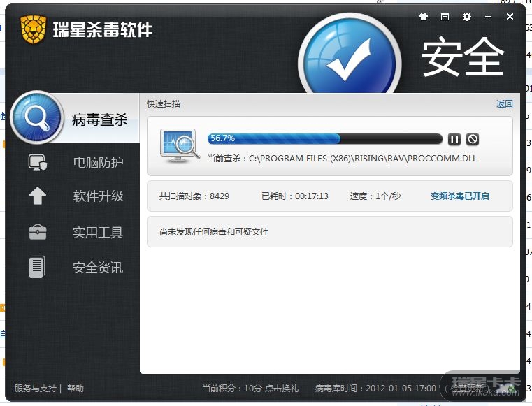Click the 瑞星杀毒软件 title text

click(x=103, y=29)
